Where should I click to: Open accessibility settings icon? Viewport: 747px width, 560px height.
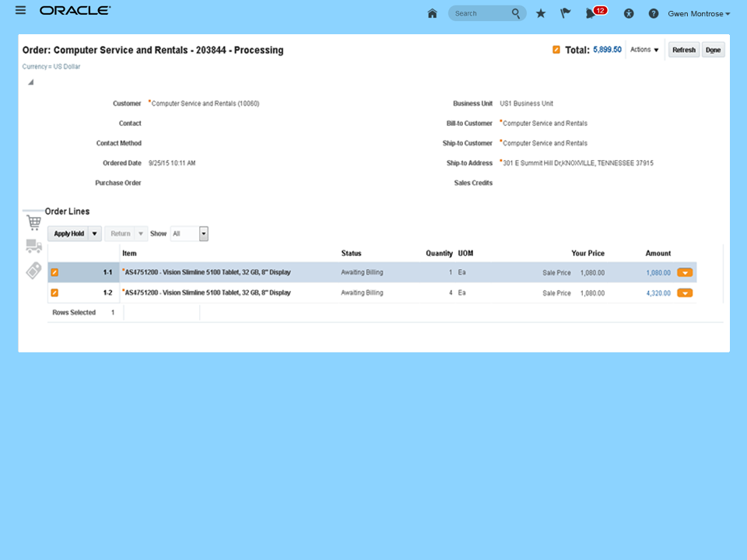629,14
